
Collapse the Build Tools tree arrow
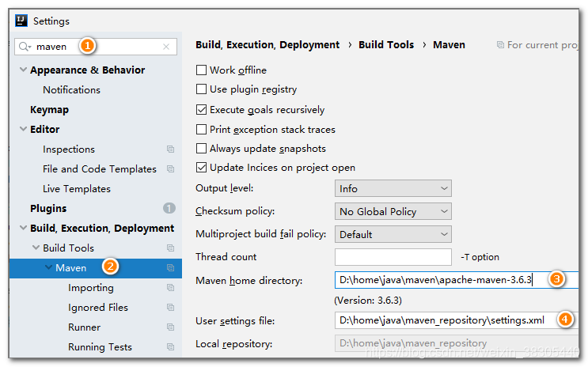click(36, 248)
